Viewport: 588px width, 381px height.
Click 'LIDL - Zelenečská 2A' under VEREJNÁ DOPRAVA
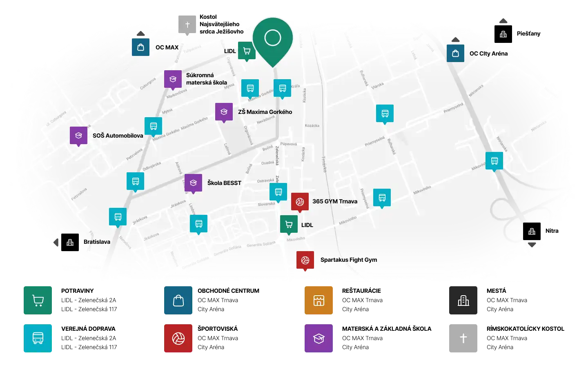click(x=89, y=338)
